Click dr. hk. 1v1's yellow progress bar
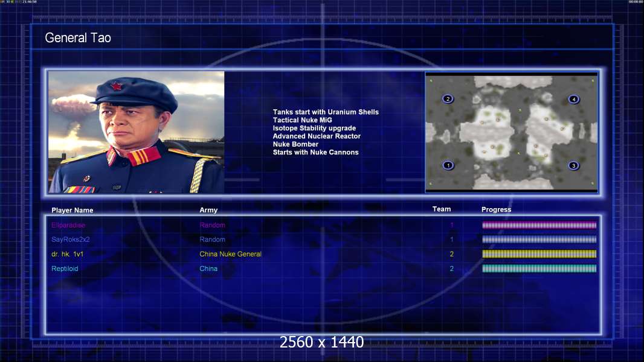The width and height of the screenshot is (644, 362). click(539, 254)
